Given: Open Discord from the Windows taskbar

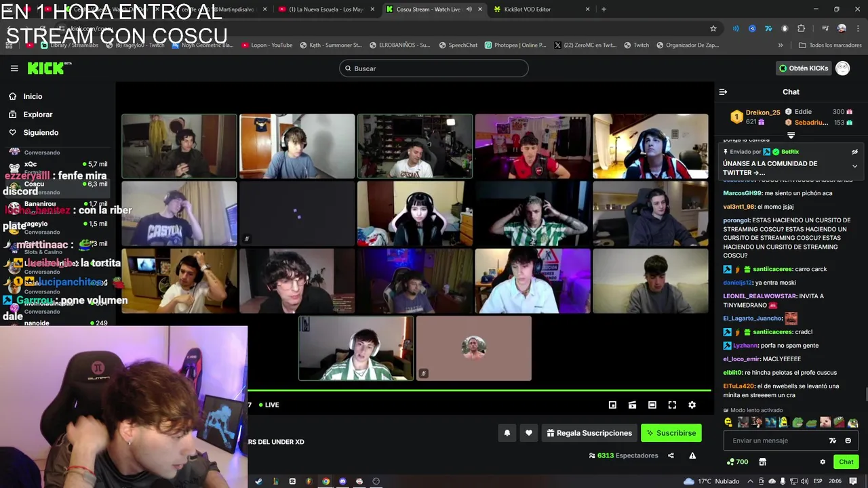Looking at the screenshot, I should 342,481.
